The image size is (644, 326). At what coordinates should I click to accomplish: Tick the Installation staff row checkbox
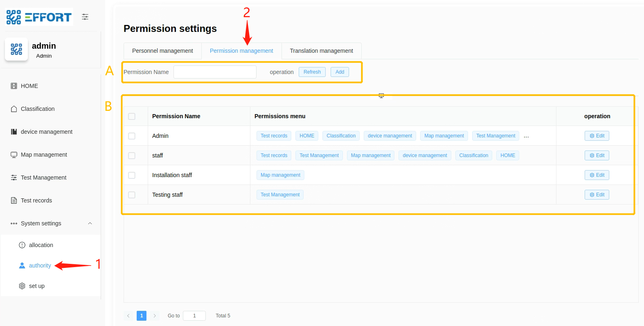[x=132, y=175]
